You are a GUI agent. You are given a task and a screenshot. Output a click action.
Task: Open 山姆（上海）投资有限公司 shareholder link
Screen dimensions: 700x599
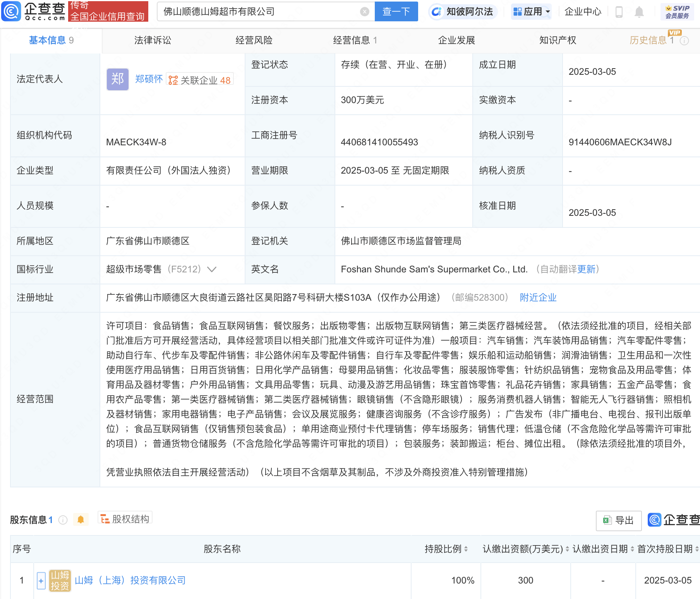[x=130, y=580]
